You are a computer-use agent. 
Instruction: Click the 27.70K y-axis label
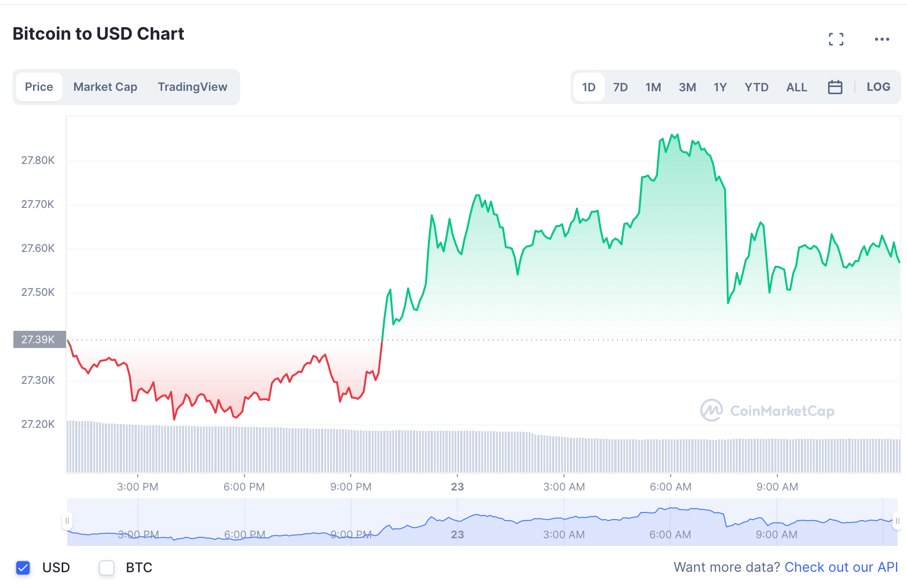click(x=38, y=205)
